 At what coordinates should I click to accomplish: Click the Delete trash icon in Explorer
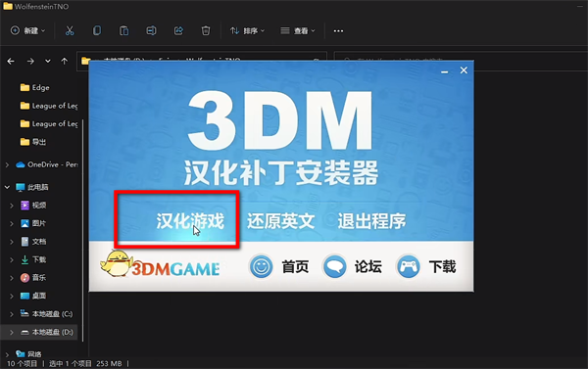click(206, 30)
